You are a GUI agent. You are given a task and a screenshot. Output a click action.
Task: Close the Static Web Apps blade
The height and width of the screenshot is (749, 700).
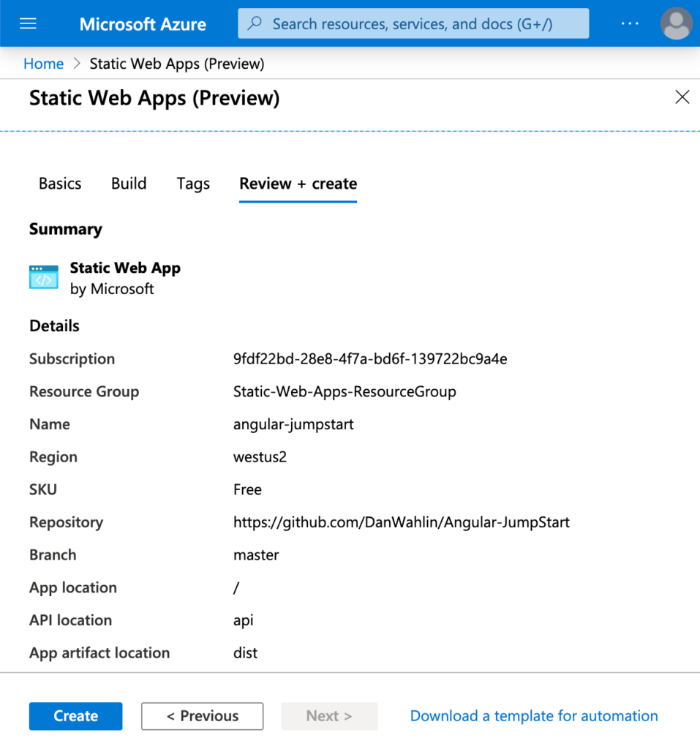682,97
